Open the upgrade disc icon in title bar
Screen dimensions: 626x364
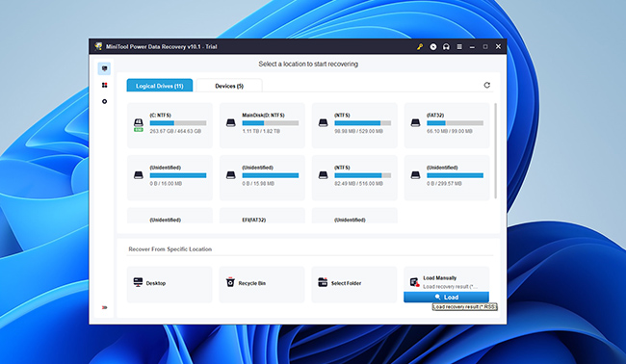[x=433, y=46]
